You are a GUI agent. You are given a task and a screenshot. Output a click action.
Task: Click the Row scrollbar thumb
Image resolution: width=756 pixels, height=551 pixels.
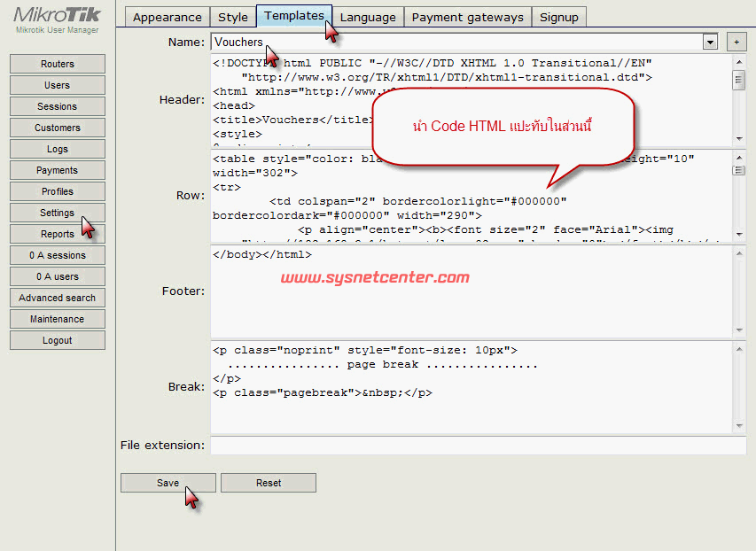(739, 170)
